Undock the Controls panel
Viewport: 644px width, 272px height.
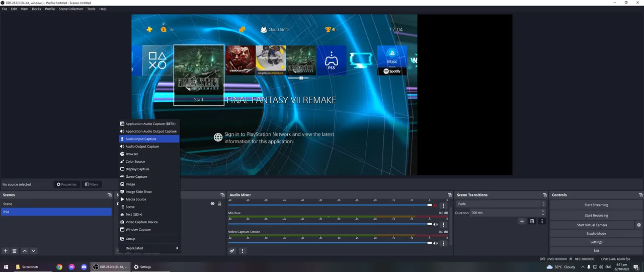[x=640, y=195]
